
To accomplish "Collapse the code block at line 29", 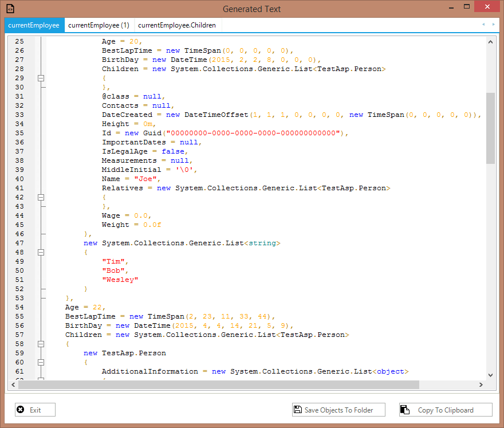I will 41,78.
